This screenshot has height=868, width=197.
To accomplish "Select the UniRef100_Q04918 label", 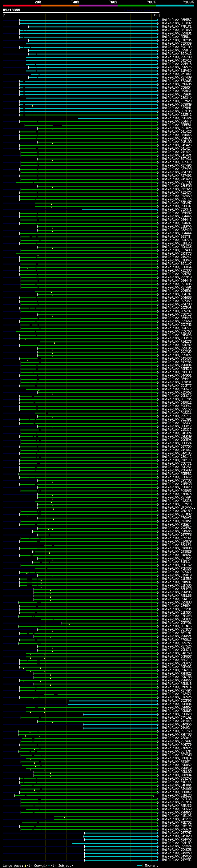I will 177,64.
